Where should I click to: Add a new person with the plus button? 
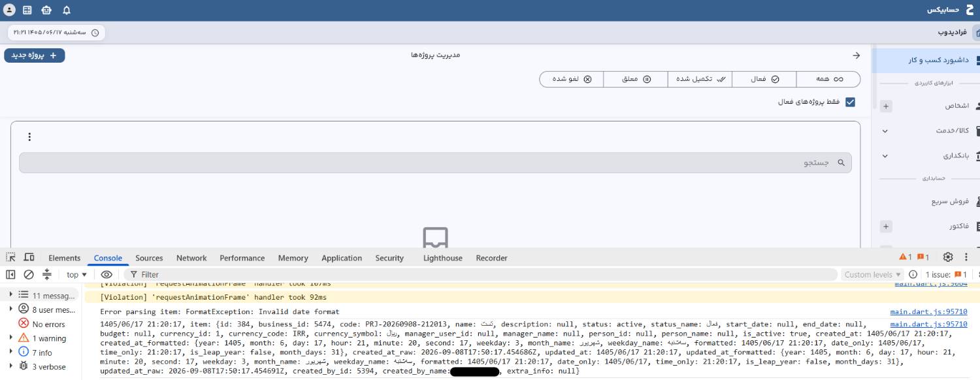pyautogui.click(x=886, y=106)
